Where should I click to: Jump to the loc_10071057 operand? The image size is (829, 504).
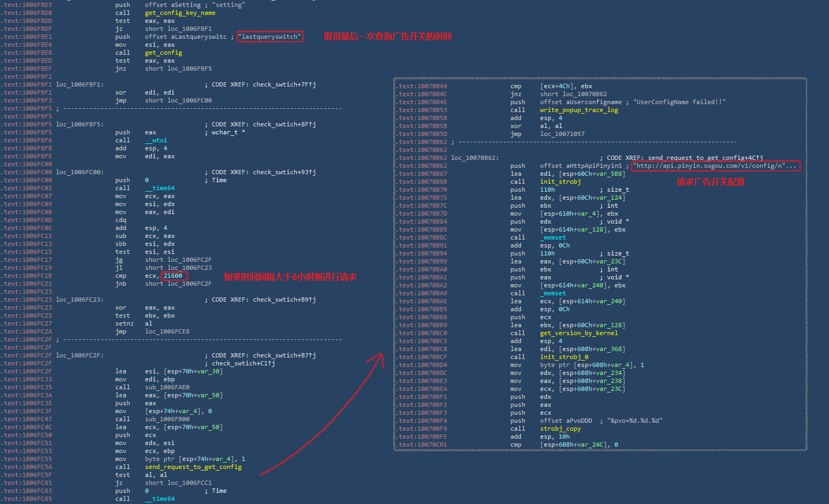pyautogui.click(x=562, y=134)
